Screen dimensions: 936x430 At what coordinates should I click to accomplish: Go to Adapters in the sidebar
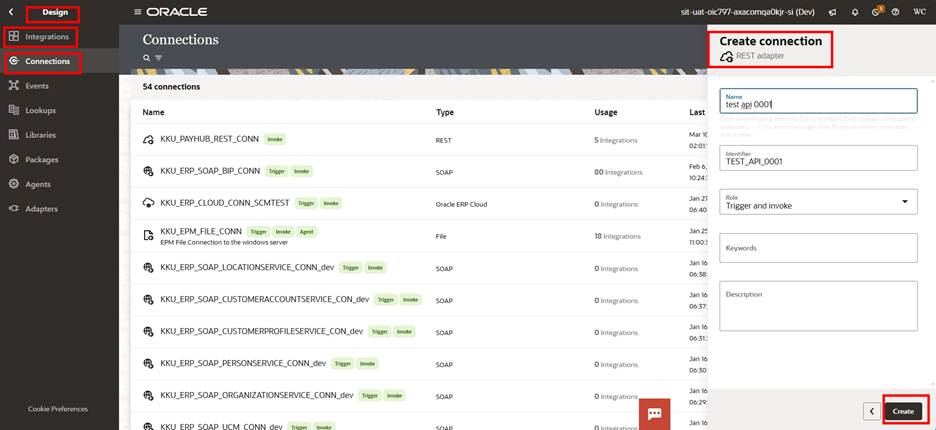(x=42, y=208)
